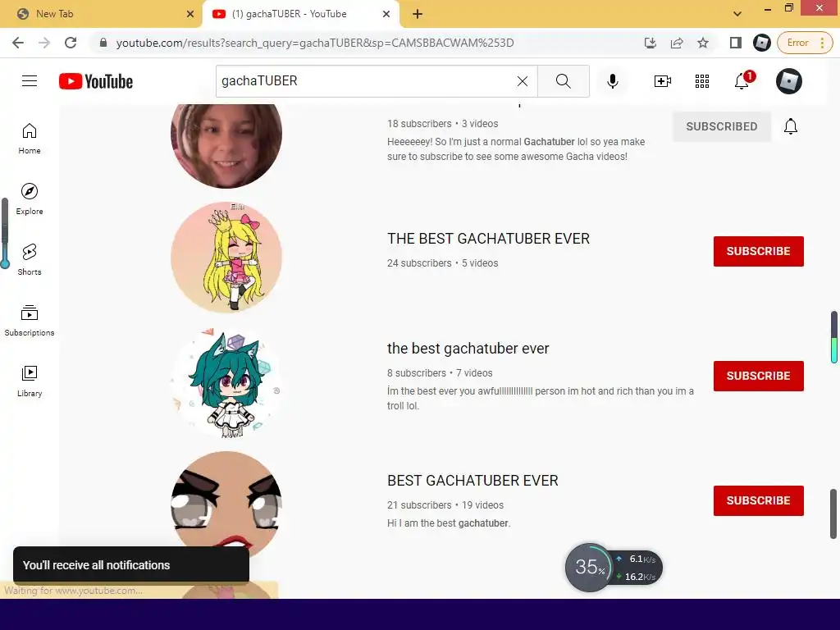Image resolution: width=840 pixels, height=630 pixels.
Task: Click the left-side vertical slider handle
Action: (x=5, y=263)
